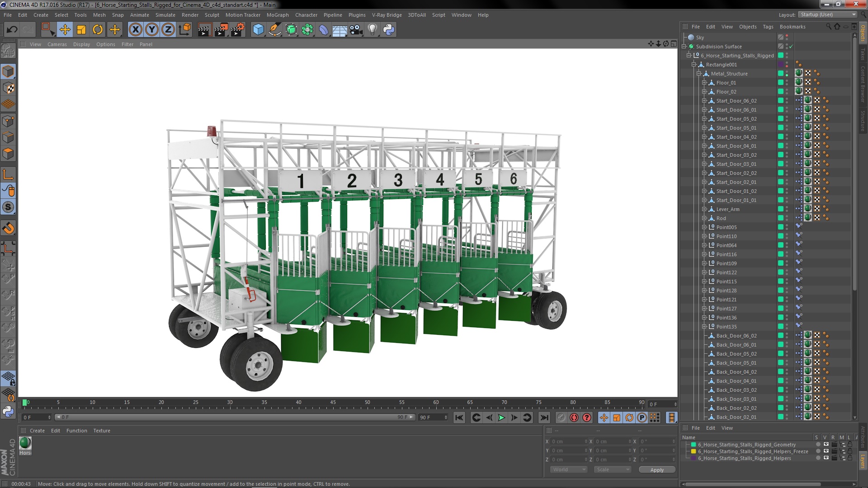The width and height of the screenshot is (868, 488).
Task: Click Rod object layer color square
Action: tap(781, 218)
